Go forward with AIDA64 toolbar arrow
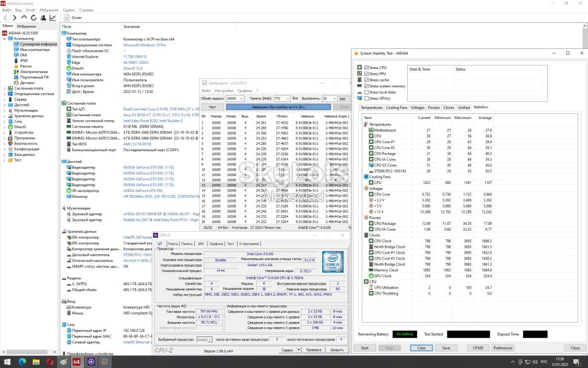This screenshot has height=368, width=588. (x=14, y=18)
